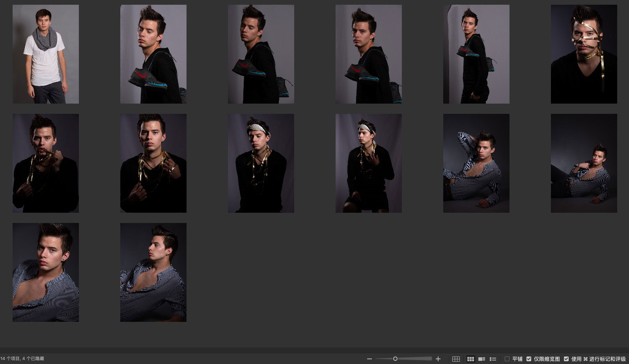Select the headband photo with hand on chest

368,163
